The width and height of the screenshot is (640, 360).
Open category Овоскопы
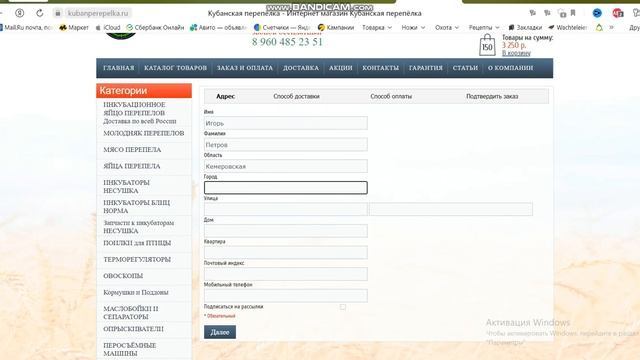coord(123,276)
